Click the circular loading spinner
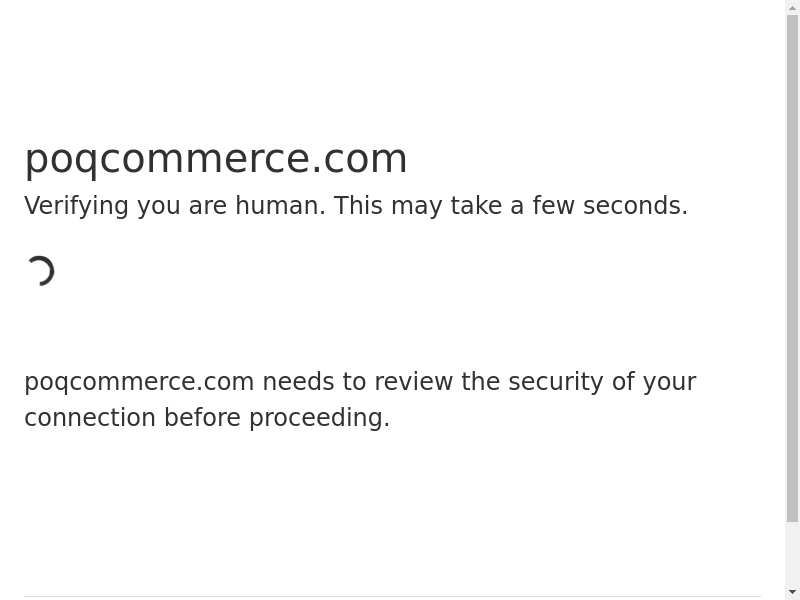This screenshot has width=800, height=600. (x=40, y=271)
